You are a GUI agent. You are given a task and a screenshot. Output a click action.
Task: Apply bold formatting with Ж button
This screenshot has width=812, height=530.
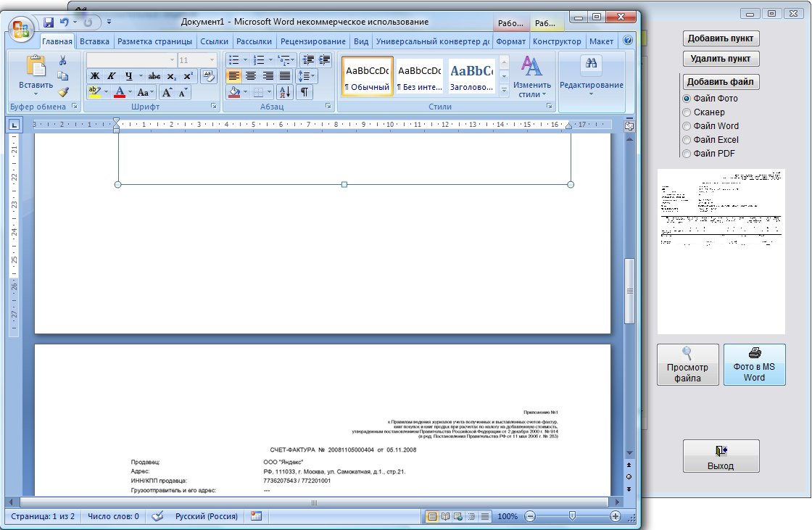coord(94,76)
